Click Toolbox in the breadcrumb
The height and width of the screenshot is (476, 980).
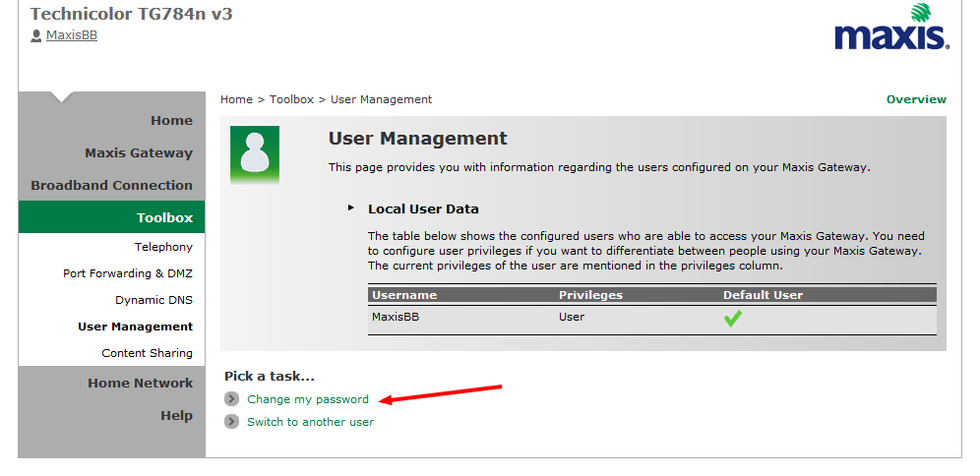(291, 99)
